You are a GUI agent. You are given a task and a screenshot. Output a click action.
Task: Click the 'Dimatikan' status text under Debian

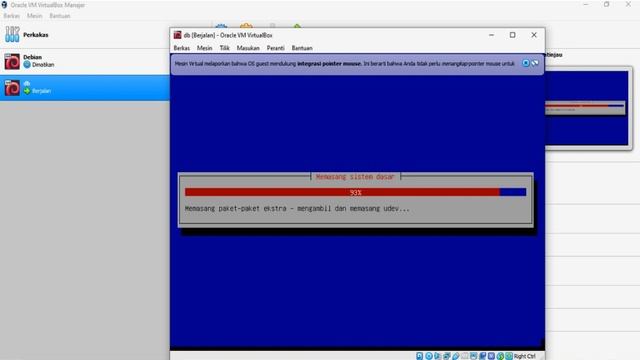tap(43, 65)
